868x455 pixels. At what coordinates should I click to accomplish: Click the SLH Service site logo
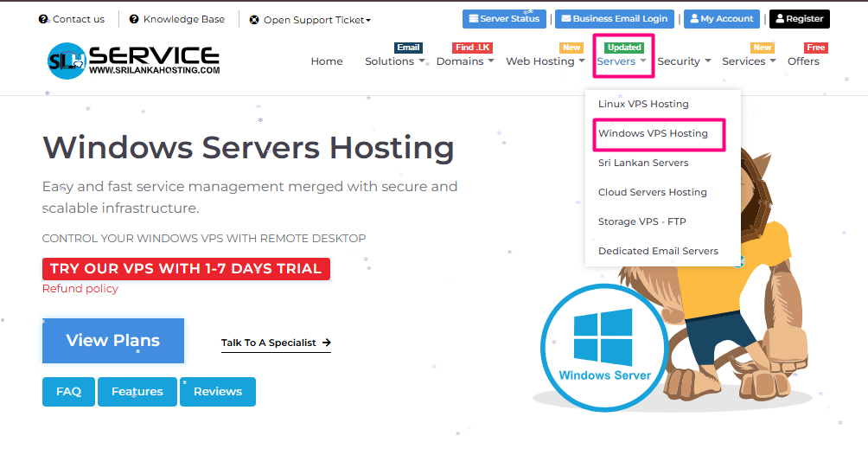point(133,61)
